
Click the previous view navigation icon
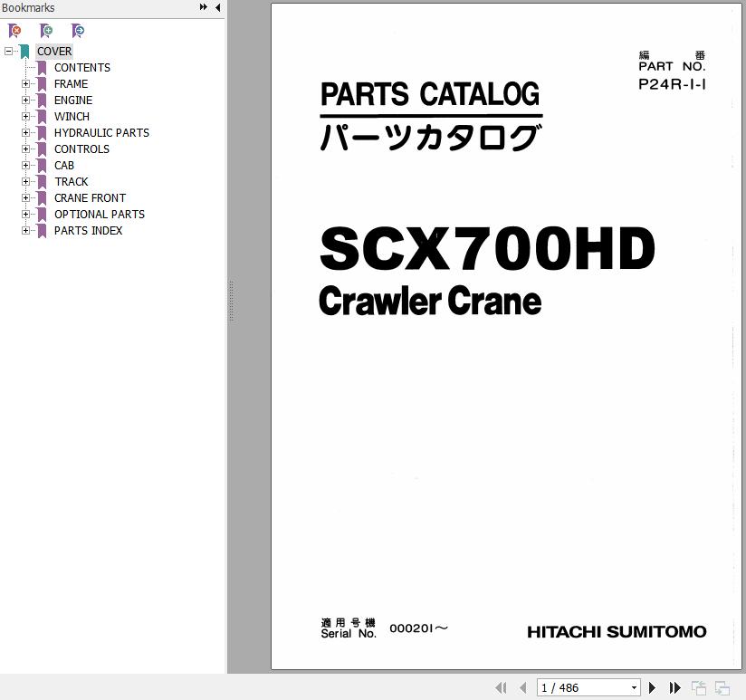click(698, 688)
